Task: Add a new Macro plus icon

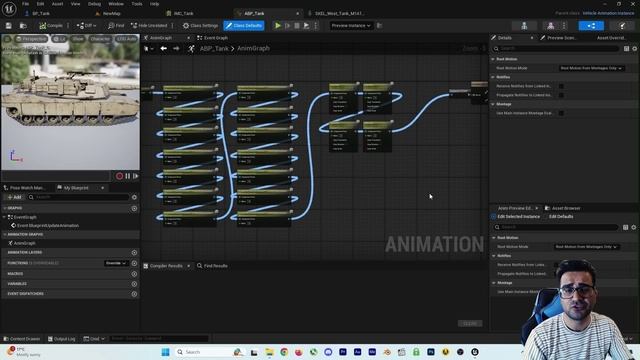Action: (x=134, y=274)
